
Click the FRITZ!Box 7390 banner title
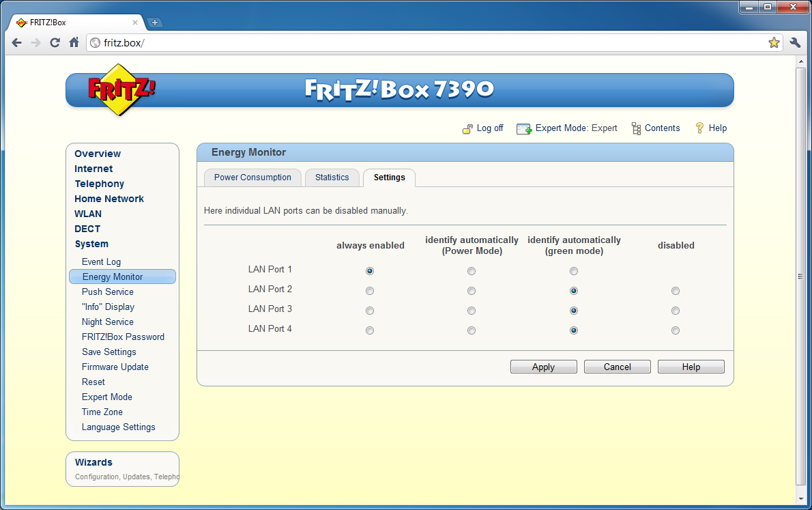tap(398, 89)
